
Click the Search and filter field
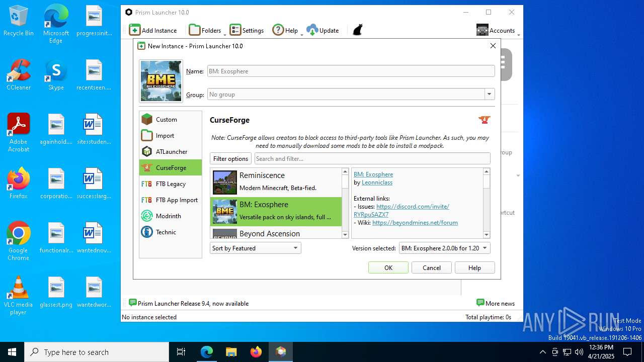[x=372, y=158]
